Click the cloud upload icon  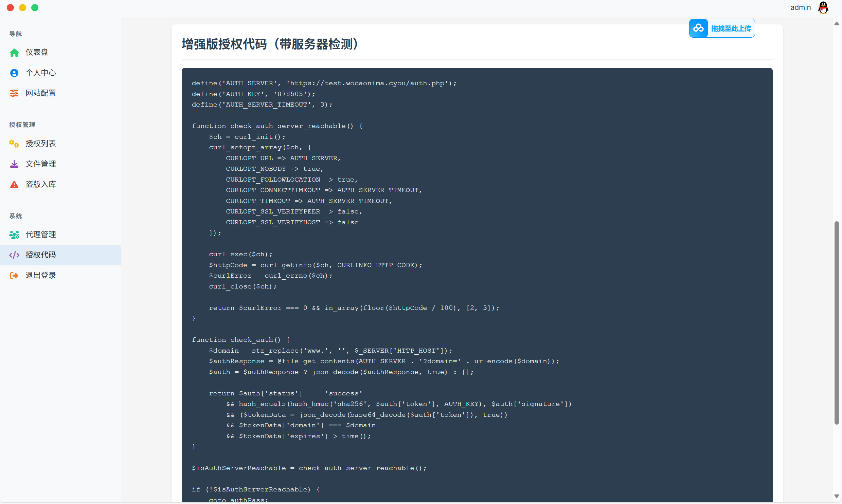(x=698, y=28)
